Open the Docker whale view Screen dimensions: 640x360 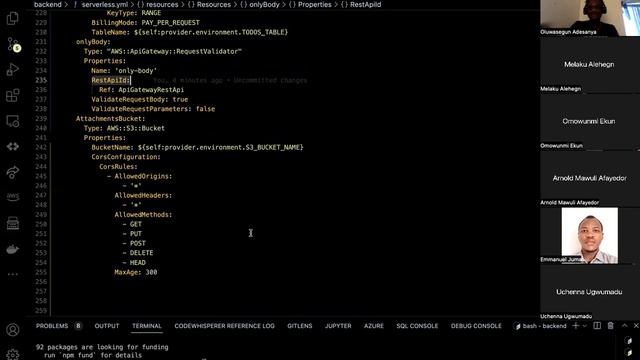13,249
